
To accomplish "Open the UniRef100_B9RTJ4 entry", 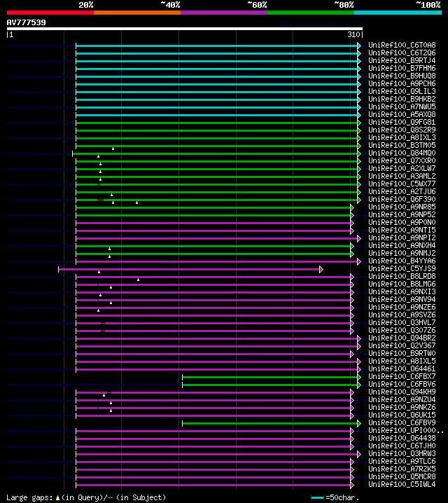I will click(402, 61).
